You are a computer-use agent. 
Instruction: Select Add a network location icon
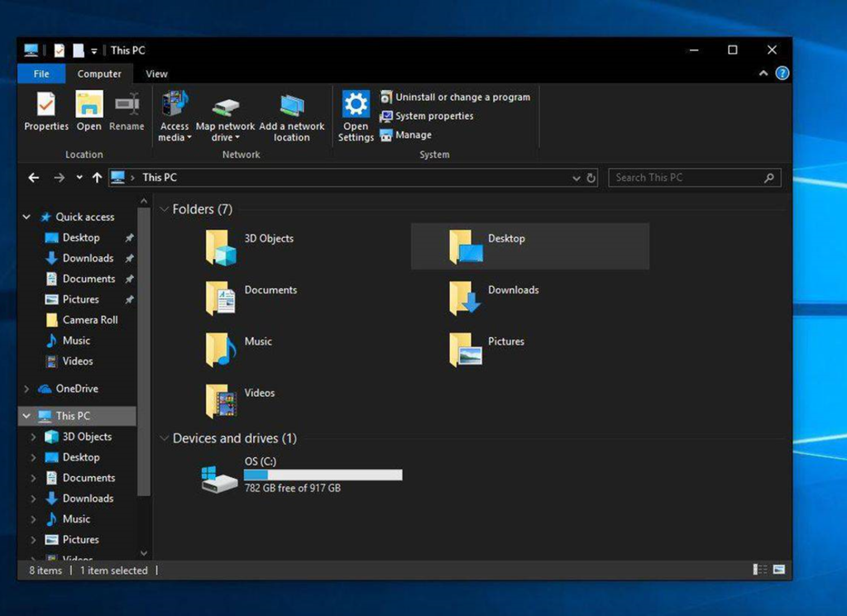[291, 106]
